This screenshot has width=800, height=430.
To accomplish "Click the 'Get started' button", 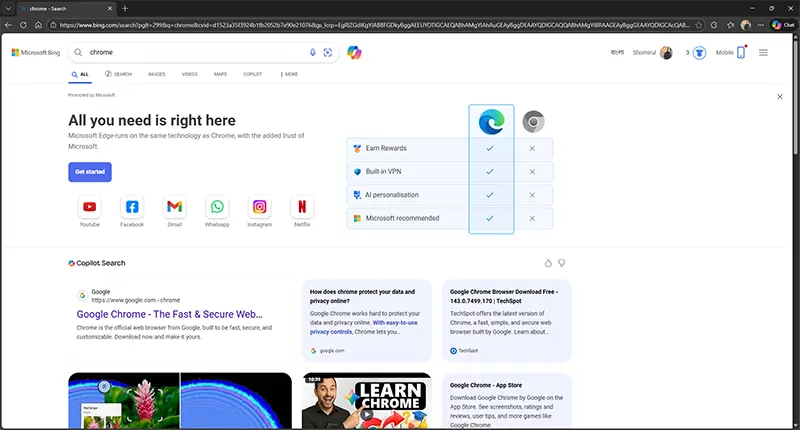I will 90,172.
